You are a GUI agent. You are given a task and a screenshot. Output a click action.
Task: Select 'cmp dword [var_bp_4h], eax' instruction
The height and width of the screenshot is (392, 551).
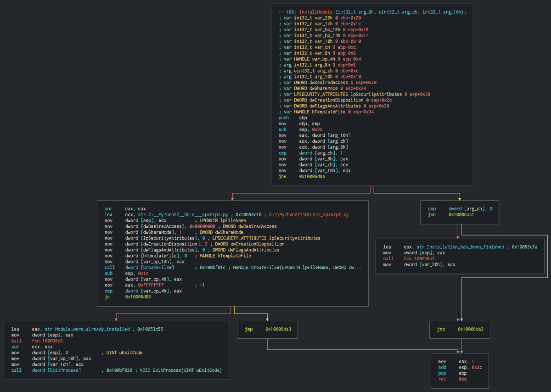click(143, 291)
